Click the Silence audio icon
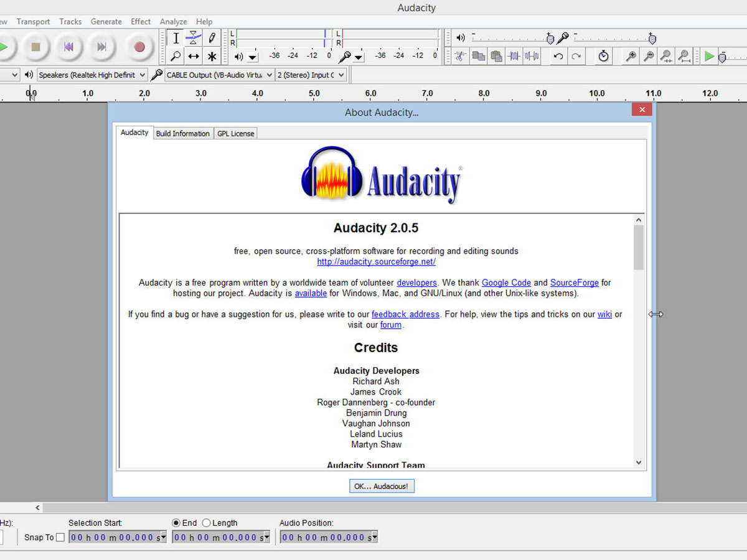 pyautogui.click(x=532, y=56)
